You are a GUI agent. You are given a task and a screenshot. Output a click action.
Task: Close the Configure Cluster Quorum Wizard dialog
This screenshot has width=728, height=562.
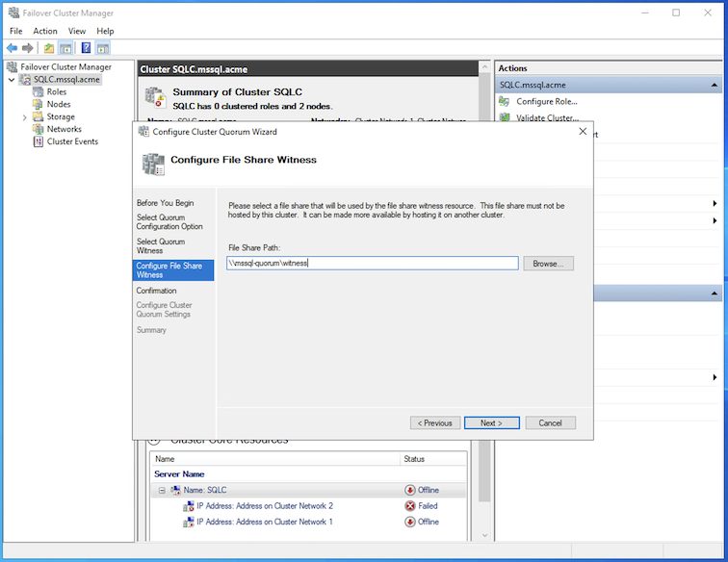click(x=583, y=131)
